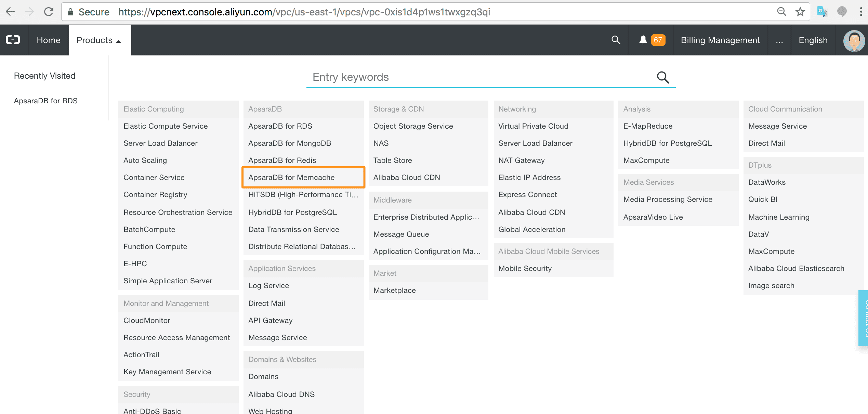Open API Gateway
Viewport: 868px width, 414px height.
tap(270, 320)
